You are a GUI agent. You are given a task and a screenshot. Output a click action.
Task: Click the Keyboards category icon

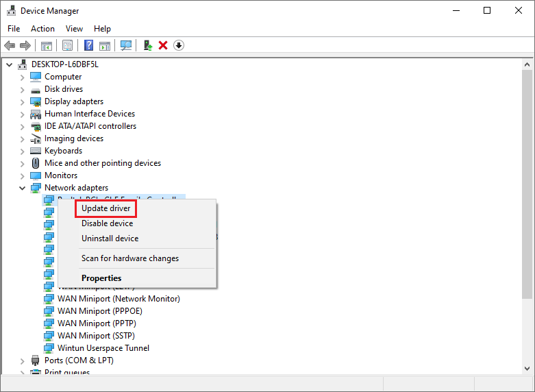pos(36,151)
